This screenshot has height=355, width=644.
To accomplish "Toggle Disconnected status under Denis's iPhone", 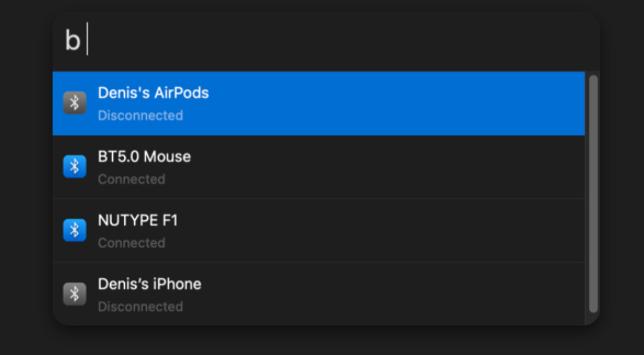I will (x=140, y=307).
